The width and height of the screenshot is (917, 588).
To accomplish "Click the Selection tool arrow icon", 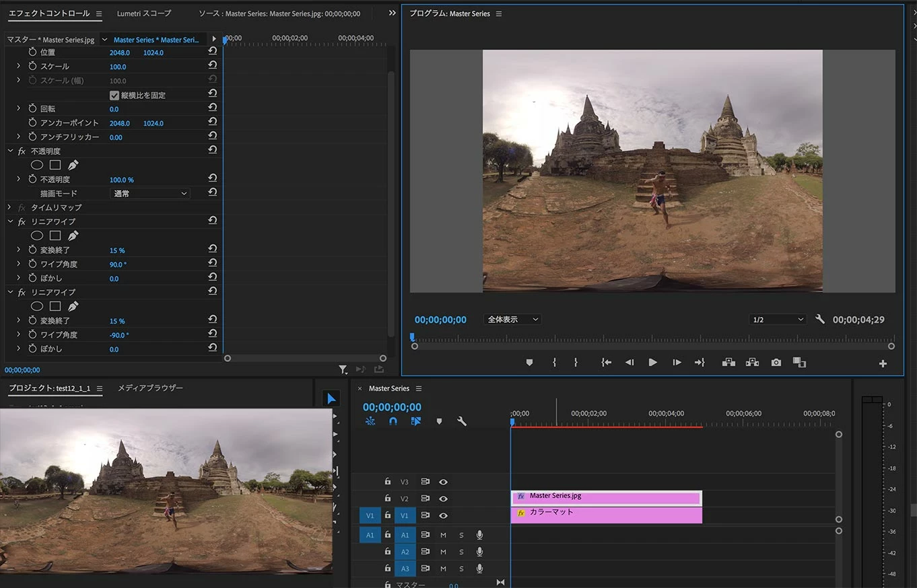I will coord(331,399).
